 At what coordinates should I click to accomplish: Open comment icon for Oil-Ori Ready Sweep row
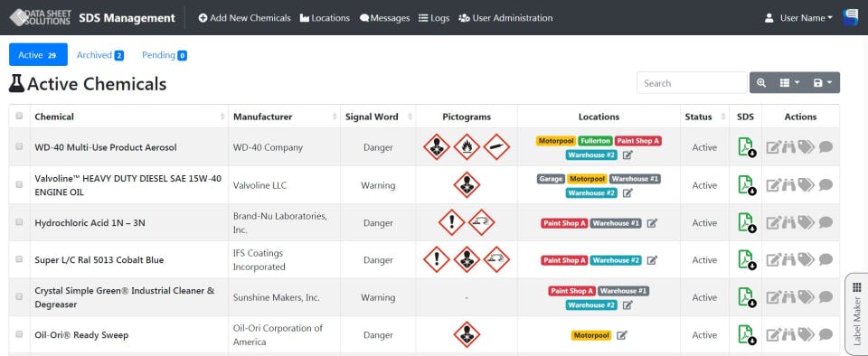pos(826,334)
